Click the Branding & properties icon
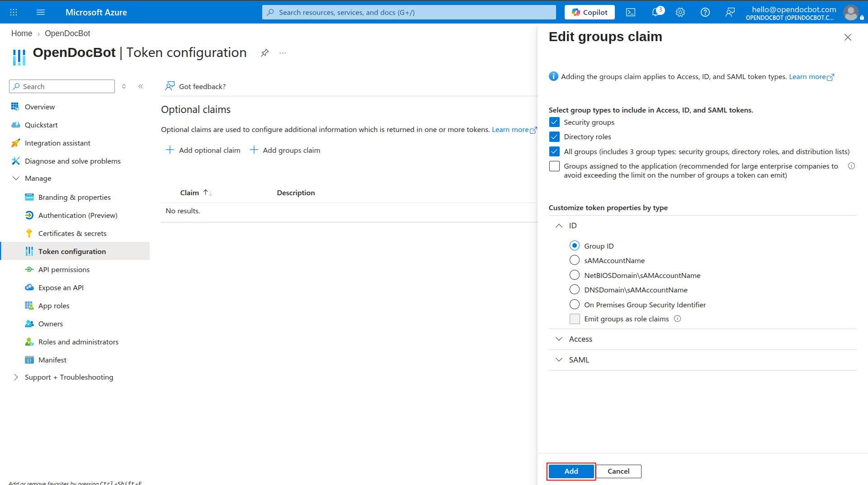 [29, 197]
